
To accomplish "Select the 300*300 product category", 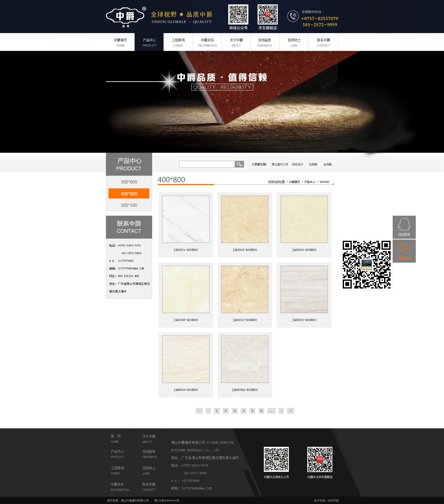I will click(x=129, y=205).
